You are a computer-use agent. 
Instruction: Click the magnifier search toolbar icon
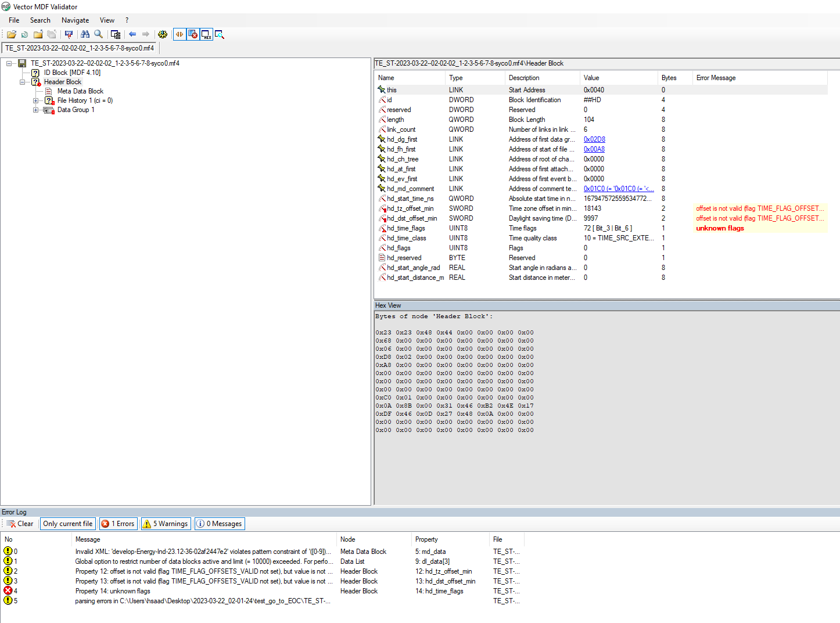click(x=99, y=34)
